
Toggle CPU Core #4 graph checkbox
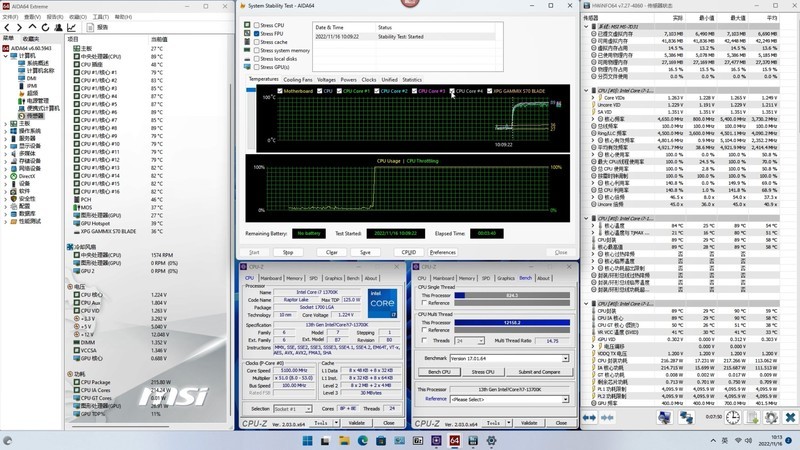click(x=452, y=91)
